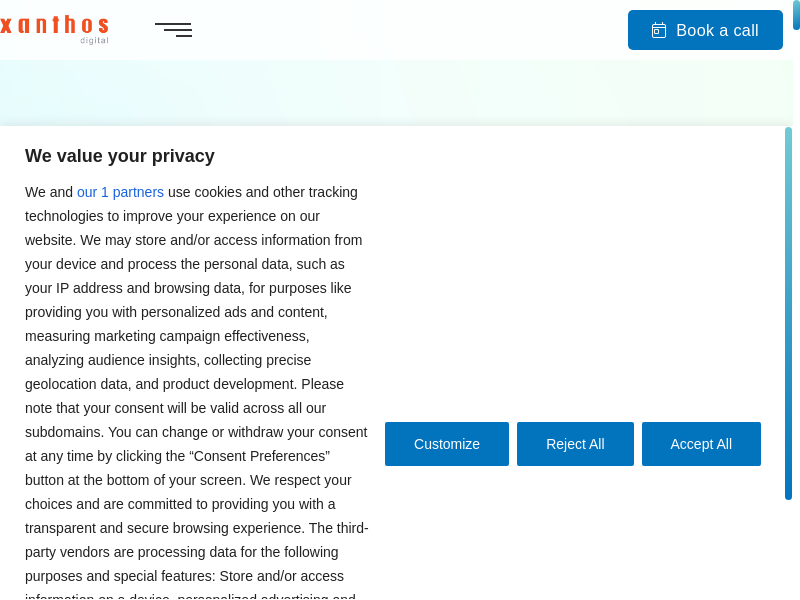The height and width of the screenshot is (600, 800).
Task: Click the Xanthos digital logo
Action: (x=55, y=26)
